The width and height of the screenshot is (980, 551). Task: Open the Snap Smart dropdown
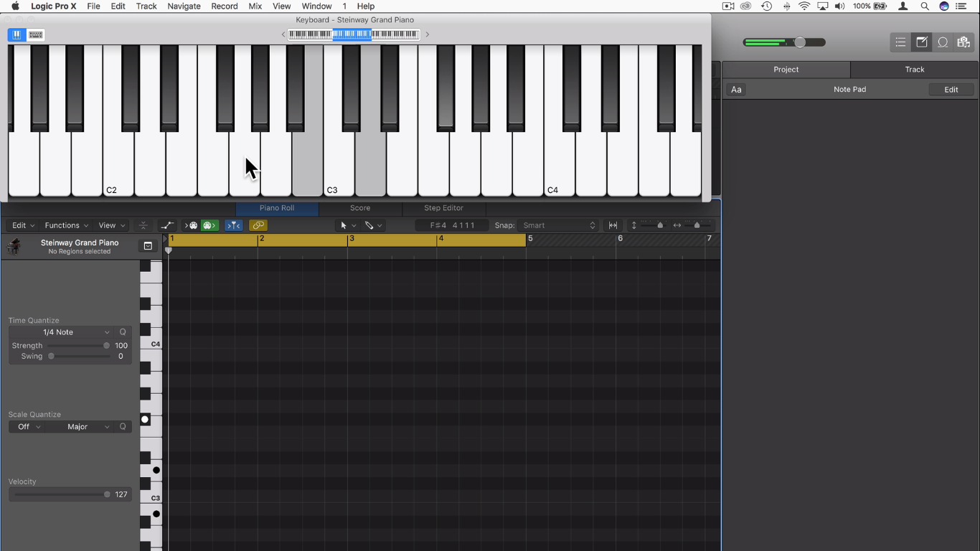click(559, 225)
